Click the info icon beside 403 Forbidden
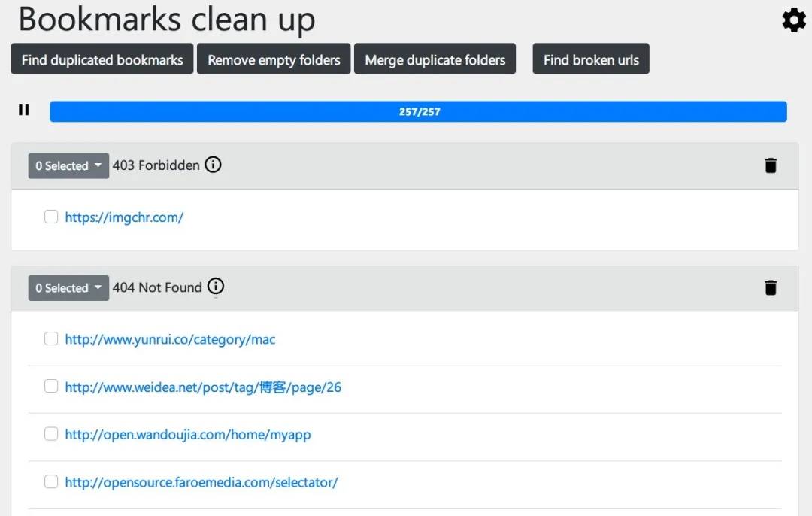 pos(214,165)
